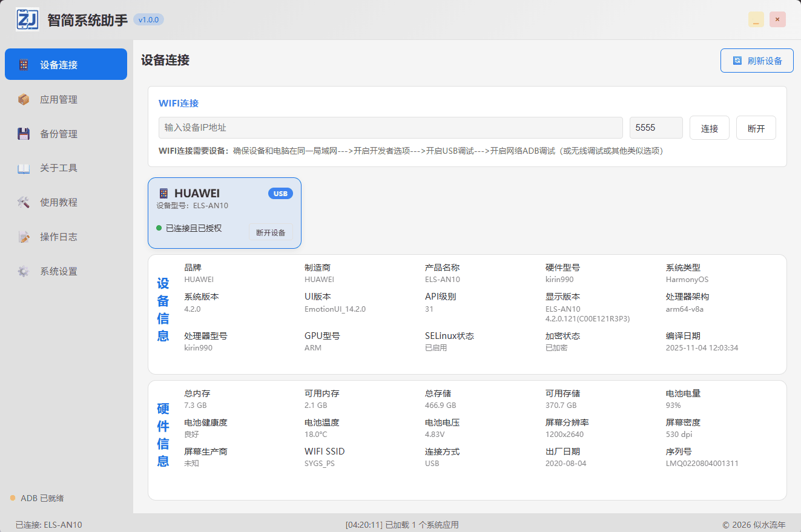Screen dimensions: 801x532
Task: Click SELinux状态 value 已启用
Action: pyautogui.click(x=436, y=347)
